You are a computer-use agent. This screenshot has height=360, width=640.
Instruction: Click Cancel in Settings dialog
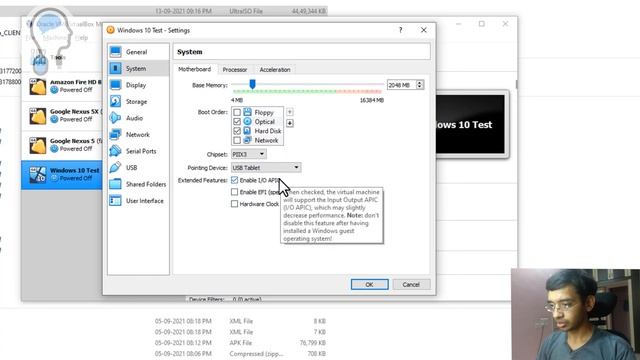[x=411, y=284]
